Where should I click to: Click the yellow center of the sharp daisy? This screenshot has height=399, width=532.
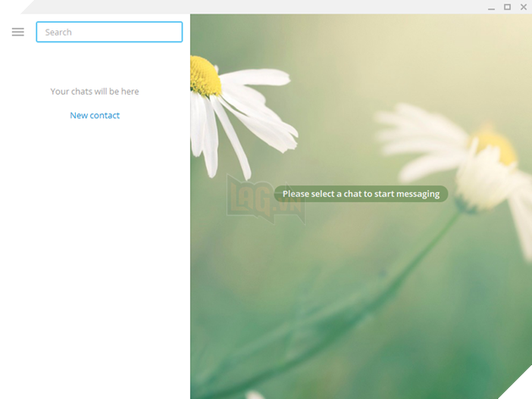click(204, 75)
